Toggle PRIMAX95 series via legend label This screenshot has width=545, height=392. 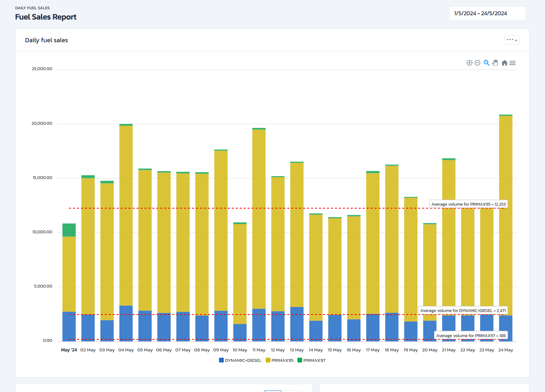[282, 360]
